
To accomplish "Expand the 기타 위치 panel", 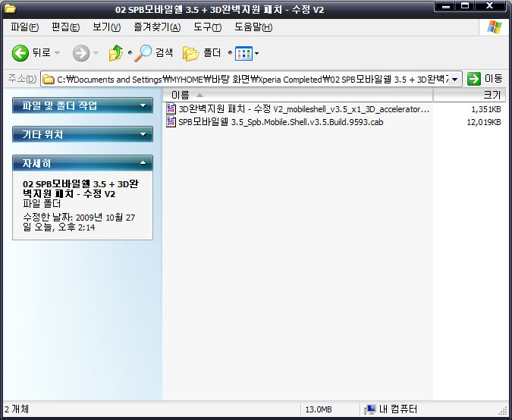I will (x=143, y=135).
